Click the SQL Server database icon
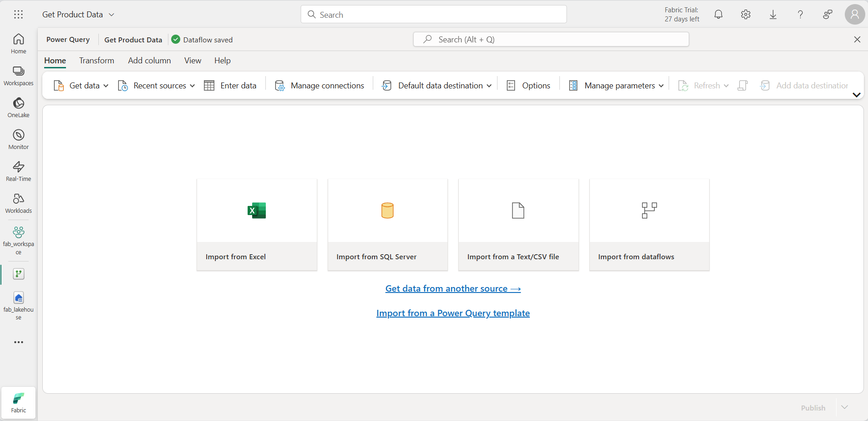868x421 pixels. (387, 210)
